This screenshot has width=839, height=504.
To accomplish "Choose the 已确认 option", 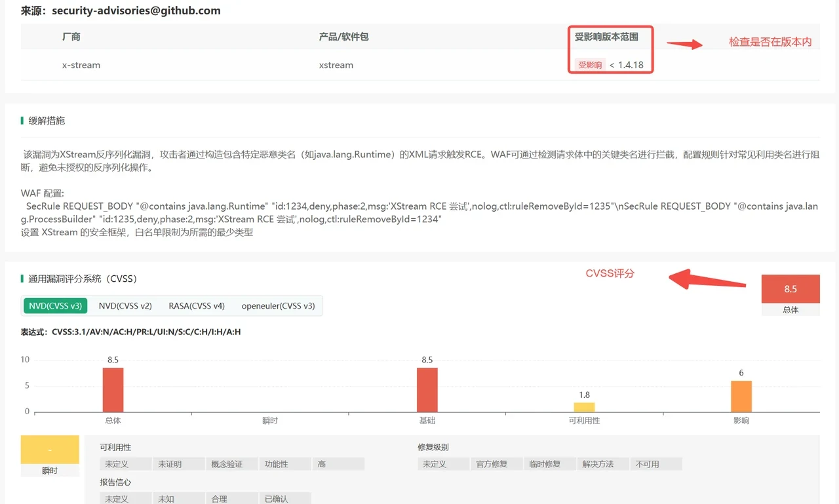I will (x=285, y=499).
